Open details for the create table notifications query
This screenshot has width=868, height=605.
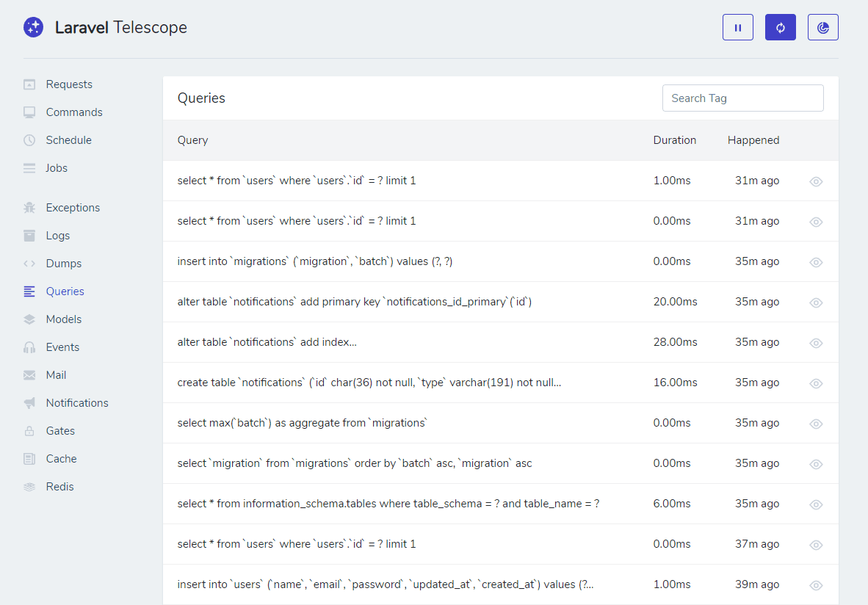click(816, 383)
